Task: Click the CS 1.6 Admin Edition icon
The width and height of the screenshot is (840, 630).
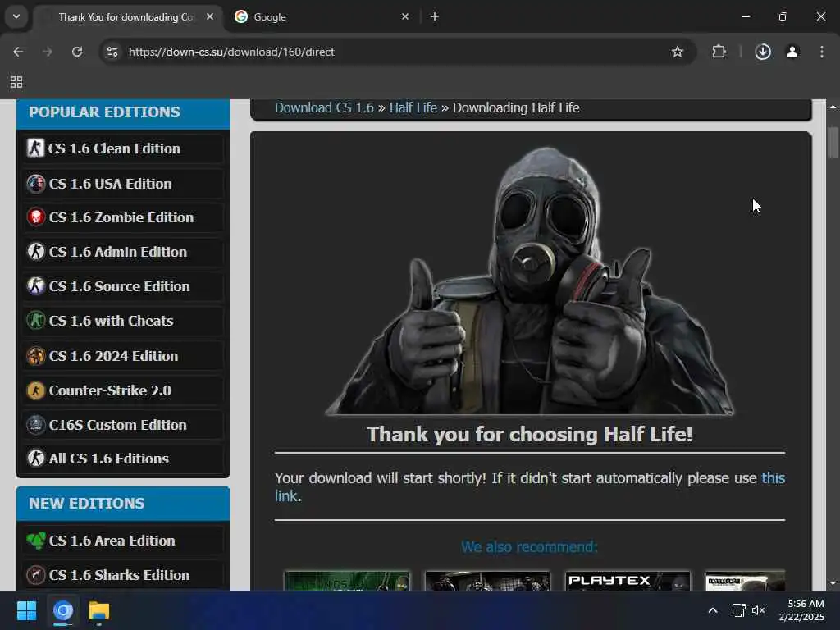Action: point(36,252)
